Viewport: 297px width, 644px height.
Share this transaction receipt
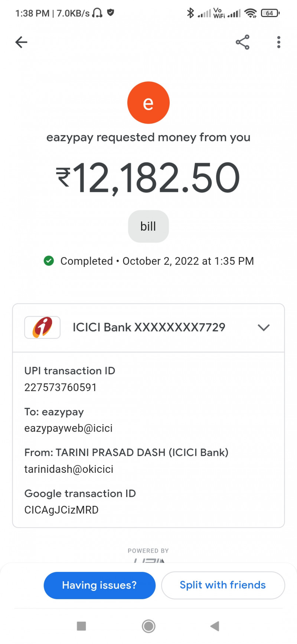[x=242, y=42]
